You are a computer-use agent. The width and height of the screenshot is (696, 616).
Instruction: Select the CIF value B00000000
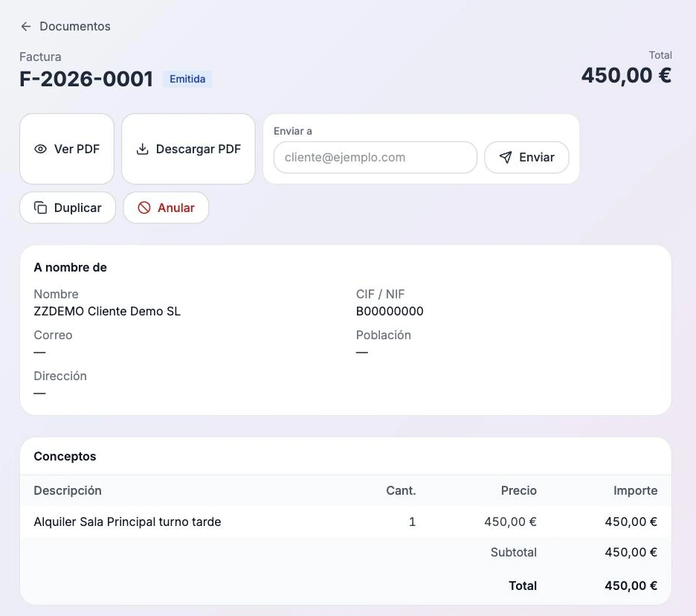pos(390,311)
